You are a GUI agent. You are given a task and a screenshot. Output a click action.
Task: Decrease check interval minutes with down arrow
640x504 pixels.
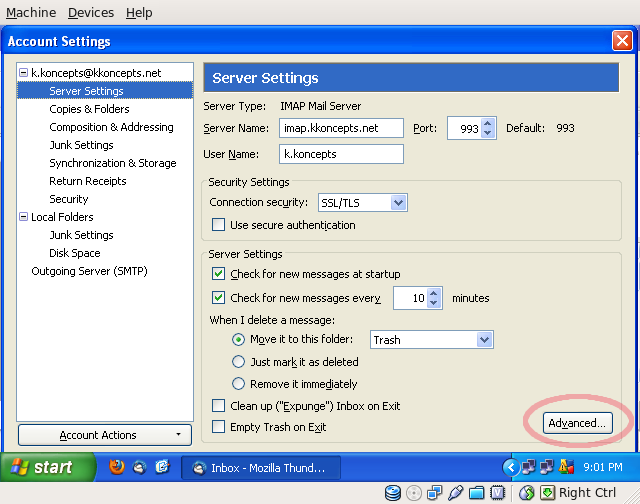pos(433,303)
